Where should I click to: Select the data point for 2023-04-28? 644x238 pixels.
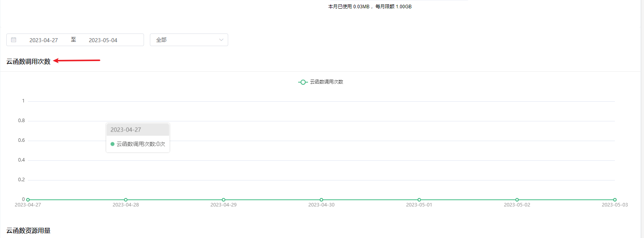point(126,200)
